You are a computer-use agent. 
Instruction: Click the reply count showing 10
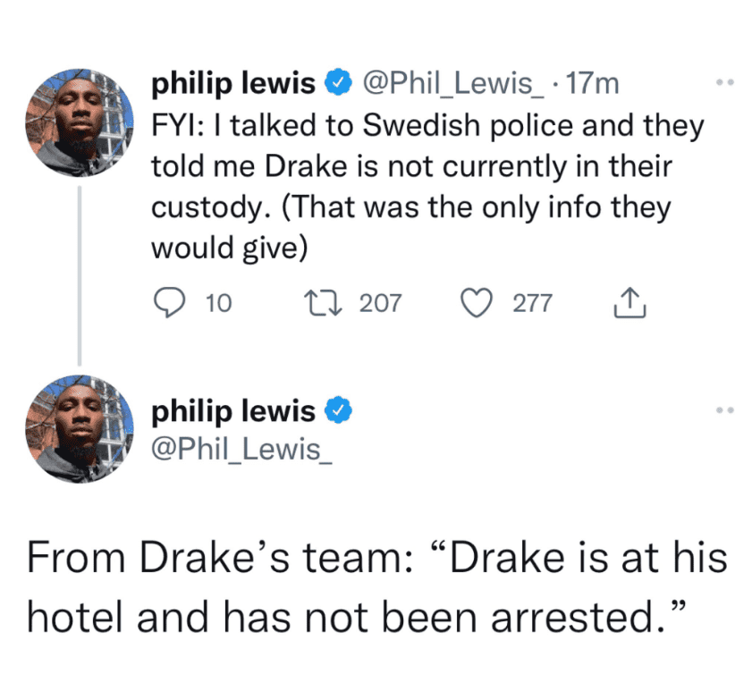217,303
